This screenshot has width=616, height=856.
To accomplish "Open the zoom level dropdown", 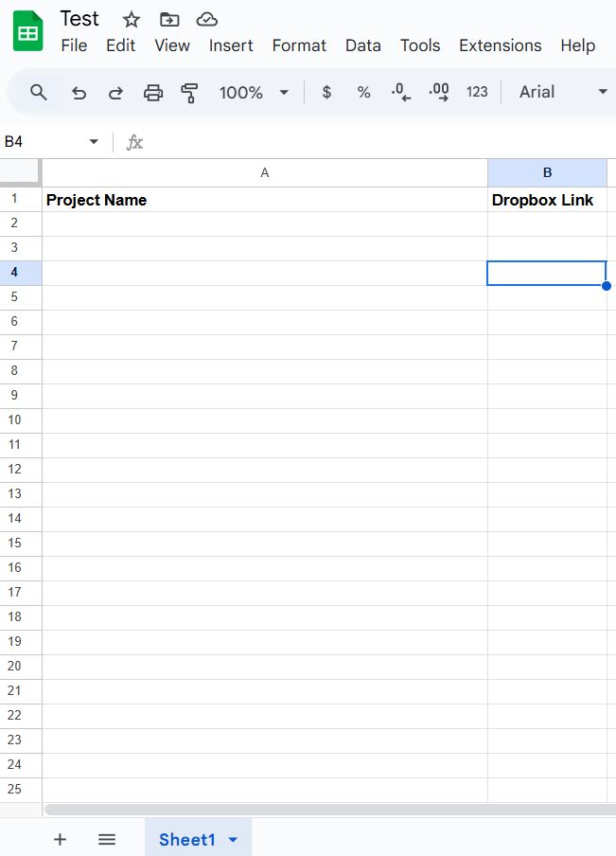I will pyautogui.click(x=254, y=92).
